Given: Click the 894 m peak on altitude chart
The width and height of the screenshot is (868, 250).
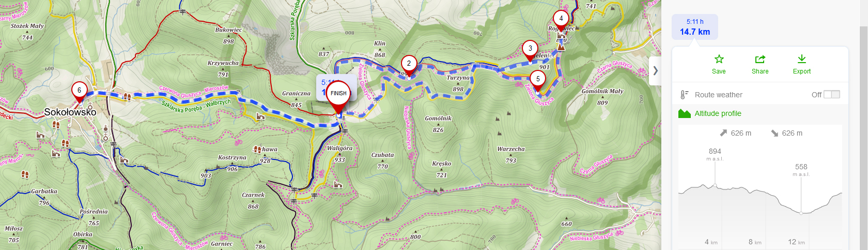Looking at the screenshot, I should (715, 185).
